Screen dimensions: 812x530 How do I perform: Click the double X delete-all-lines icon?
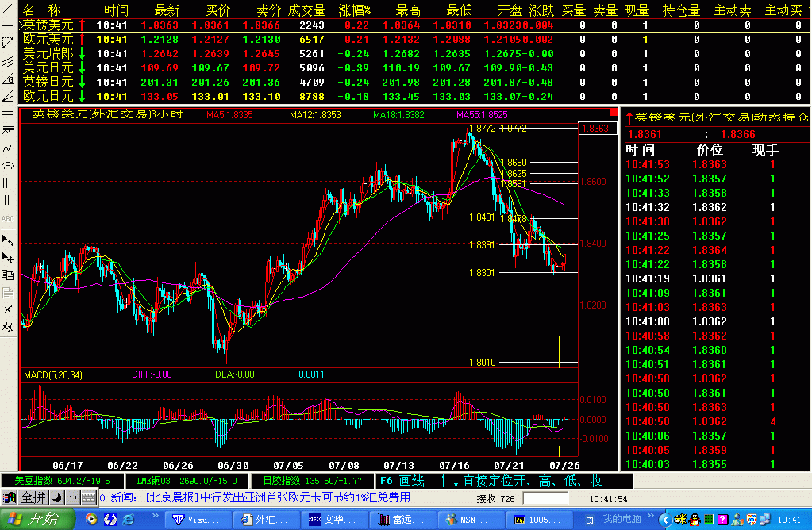[x=8, y=327]
